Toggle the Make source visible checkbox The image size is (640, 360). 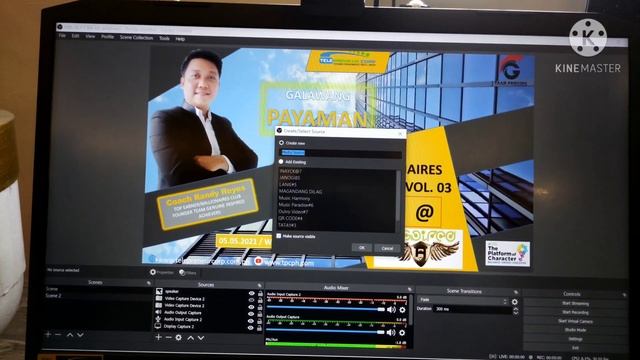[279, 236]
